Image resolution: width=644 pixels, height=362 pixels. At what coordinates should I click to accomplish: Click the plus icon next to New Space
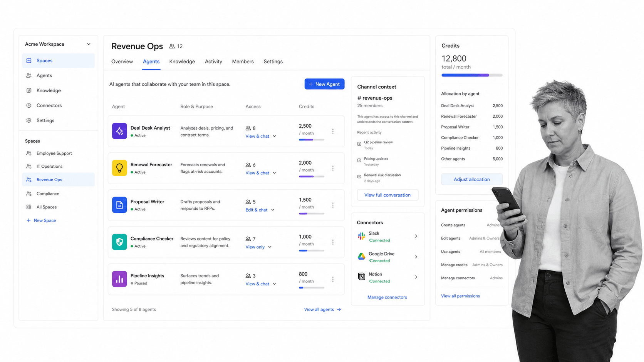point(29,220)
